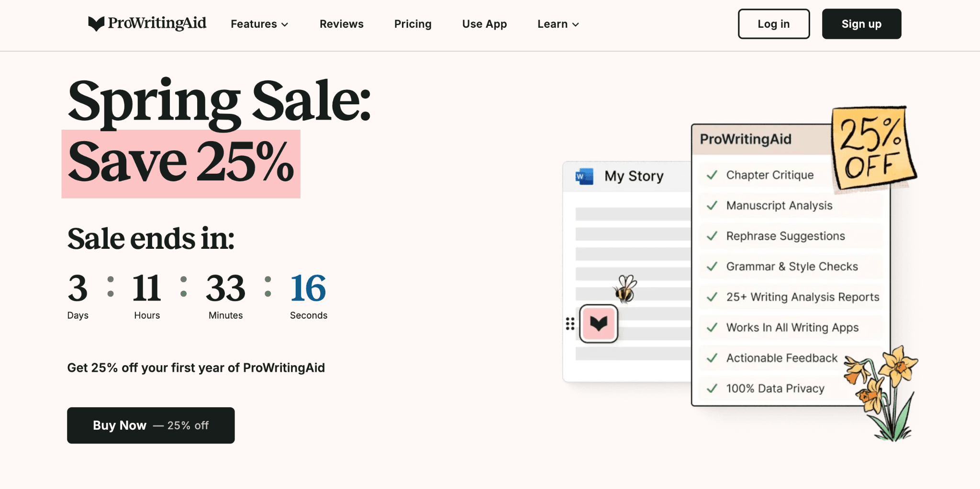The width and height of the screenshot is (980, 489).
Task: Click the blue Seconds countdown number
Action: point(308,289)
